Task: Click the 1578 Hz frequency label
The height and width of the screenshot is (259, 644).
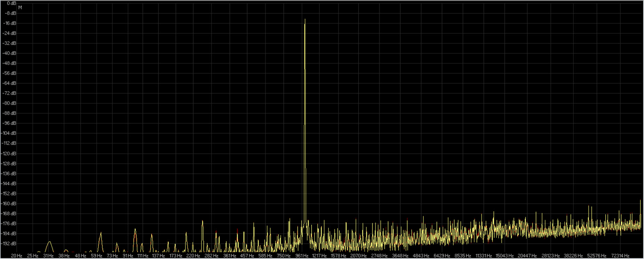Action: [338, 256]
